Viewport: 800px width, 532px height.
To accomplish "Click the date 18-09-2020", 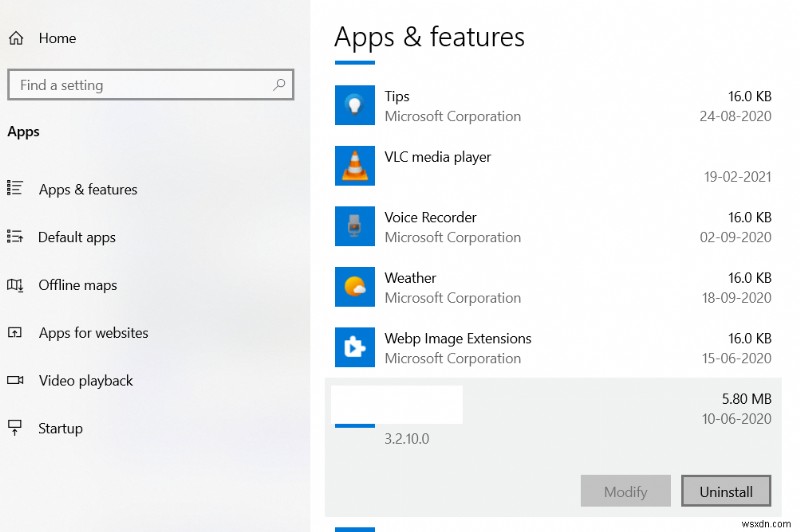I will [x=737, y=298].
